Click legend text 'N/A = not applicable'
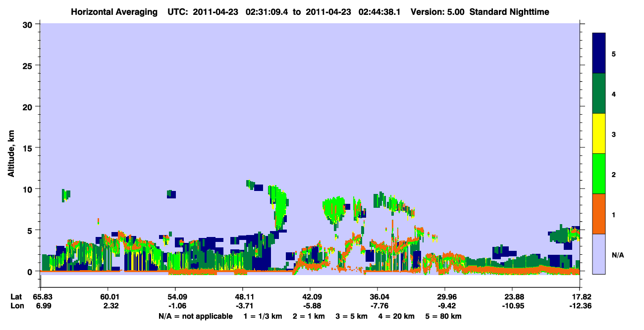644x330 pixels. point(195,316)
